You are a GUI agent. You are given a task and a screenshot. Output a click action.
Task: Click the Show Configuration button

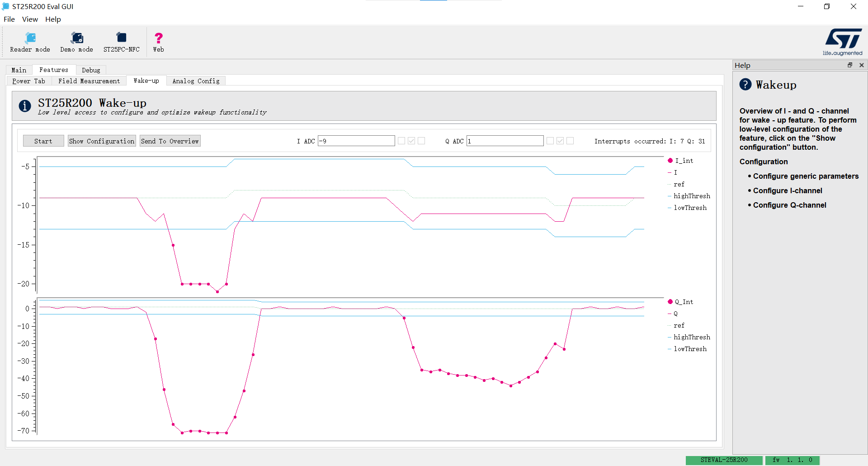click(x=102, y=141)
